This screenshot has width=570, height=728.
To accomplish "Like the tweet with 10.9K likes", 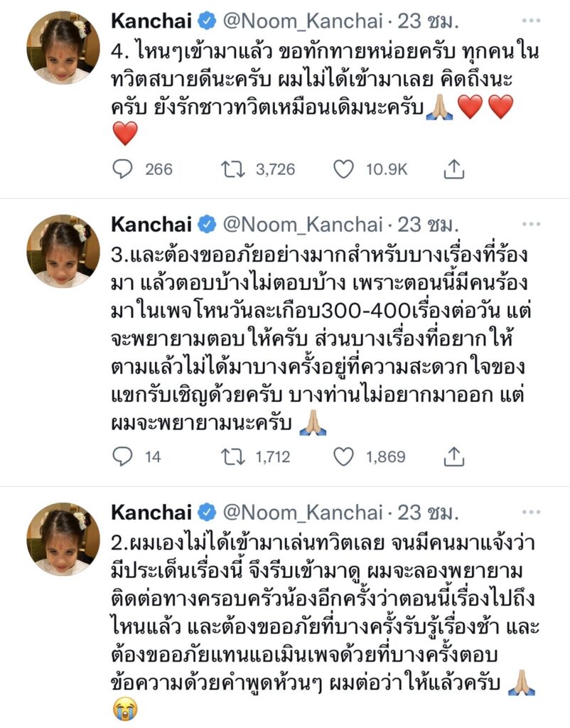I will point(344,168).
